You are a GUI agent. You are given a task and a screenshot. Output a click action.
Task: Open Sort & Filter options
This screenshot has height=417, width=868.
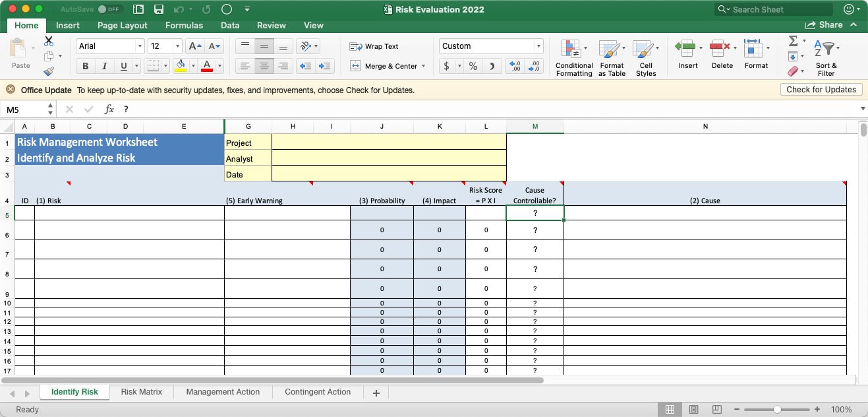[x=825, y=58]
